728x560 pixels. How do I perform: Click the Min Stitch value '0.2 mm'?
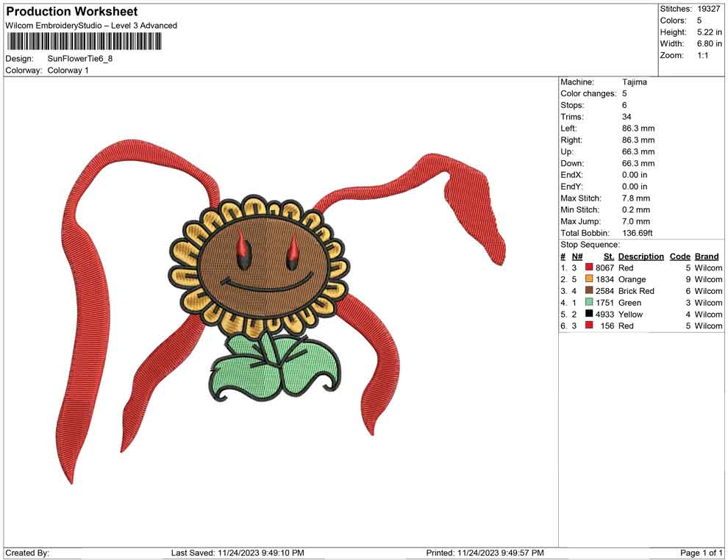636,209
